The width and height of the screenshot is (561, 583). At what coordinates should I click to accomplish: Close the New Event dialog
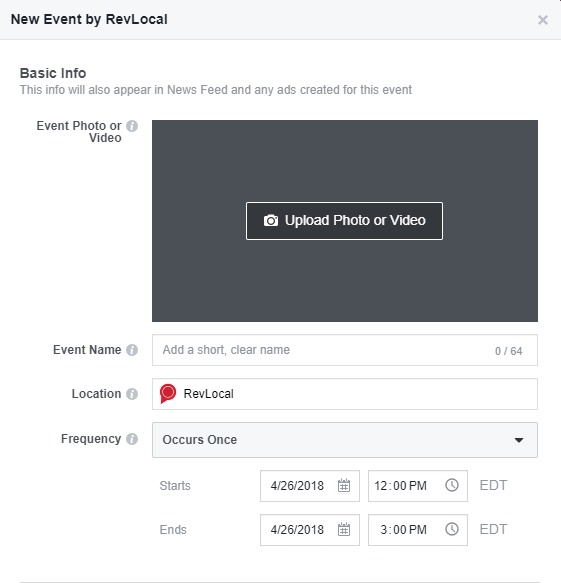[543, 20]
